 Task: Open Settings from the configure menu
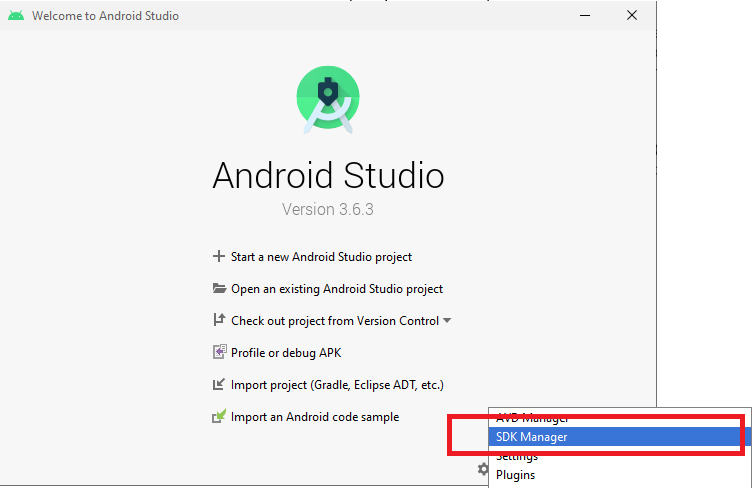620,456
